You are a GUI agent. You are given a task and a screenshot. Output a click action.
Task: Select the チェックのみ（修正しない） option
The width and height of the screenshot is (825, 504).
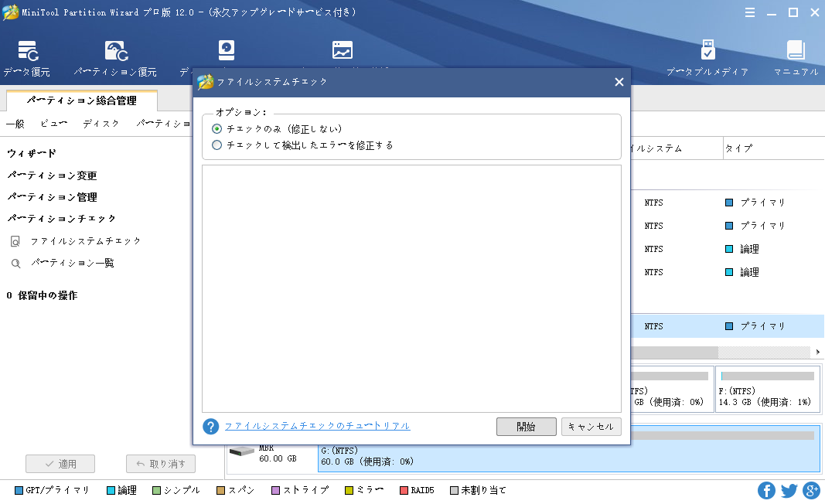point(217,129)
